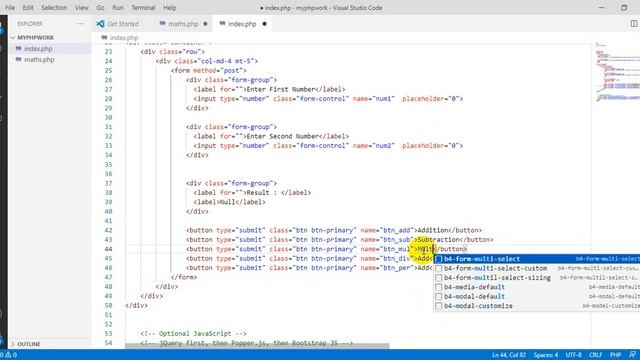The height and width of the screenshot is (360, 640).
Task: Click name="num1" attribute on line 28
Action: pos(373,99)
